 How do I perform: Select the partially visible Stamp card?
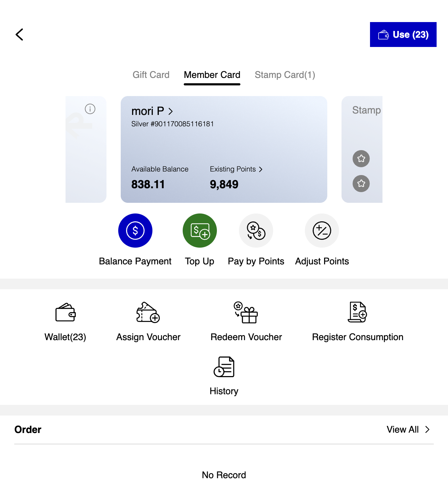click(x=362, y=149)
